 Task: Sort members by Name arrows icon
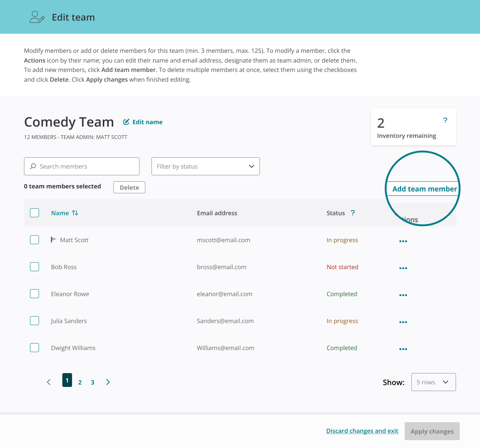pos(75,213)
